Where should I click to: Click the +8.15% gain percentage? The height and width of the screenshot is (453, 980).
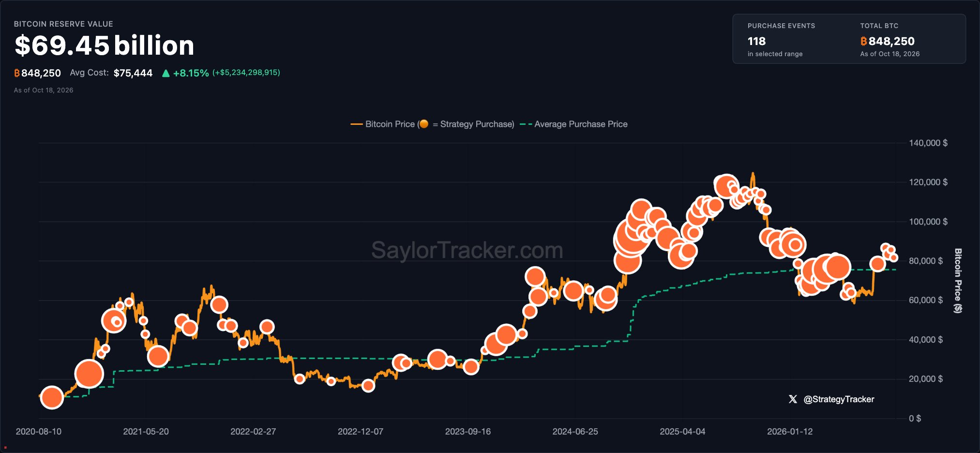(x=191, y=73)
